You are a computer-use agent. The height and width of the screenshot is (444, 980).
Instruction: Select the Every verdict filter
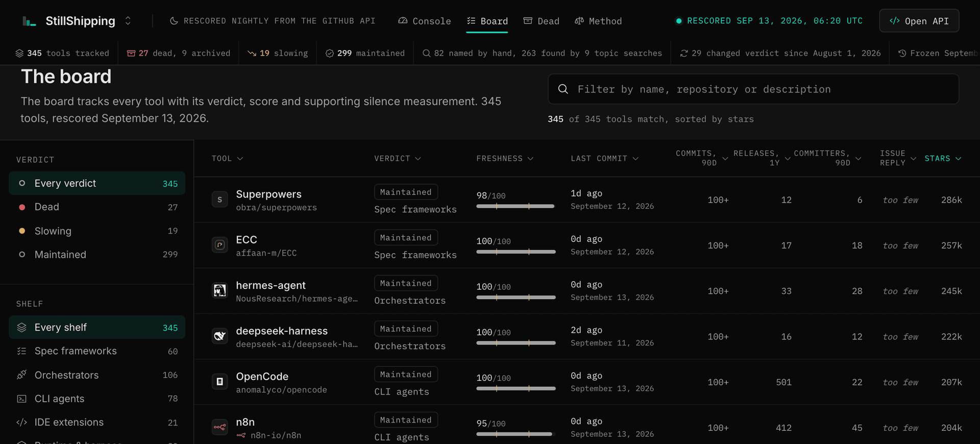[x=97, y=183]
